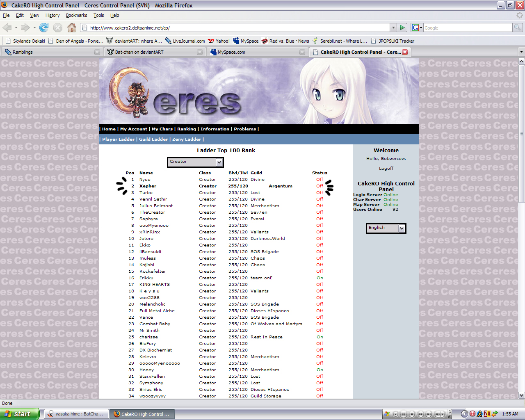Viewport: 525px width, 420px height.
Task: Open the History menu
Action: point(52,15)
